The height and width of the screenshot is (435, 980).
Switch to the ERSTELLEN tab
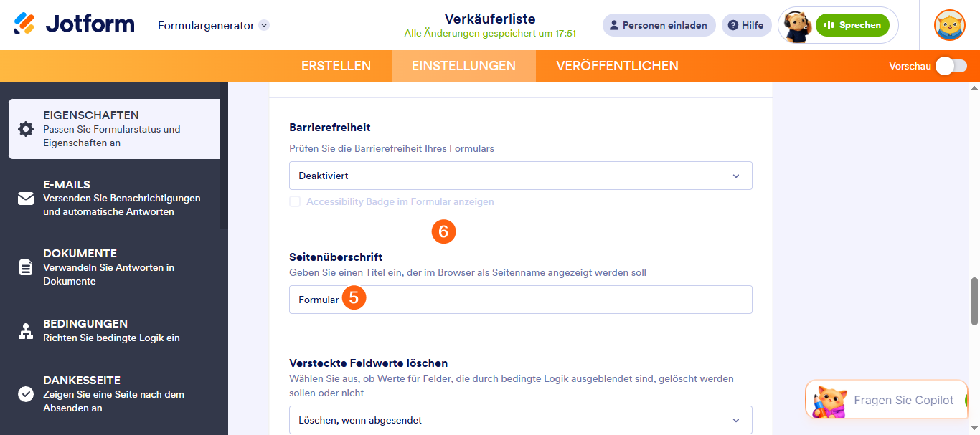[x=336, y=66]
